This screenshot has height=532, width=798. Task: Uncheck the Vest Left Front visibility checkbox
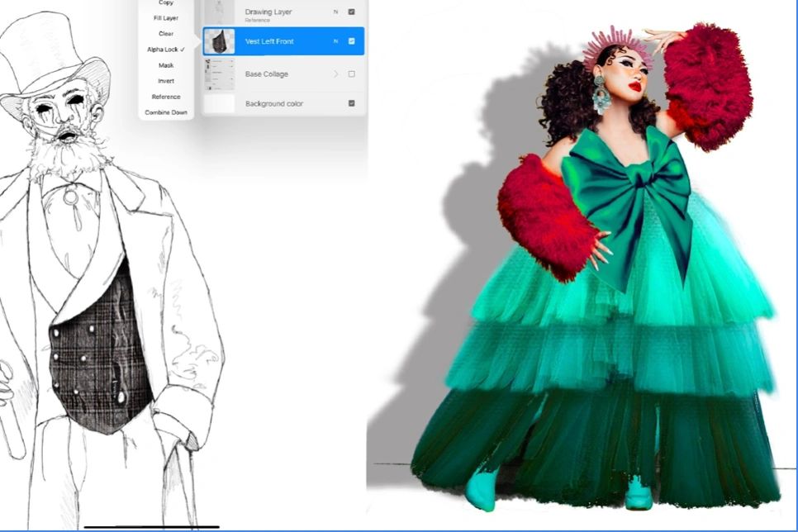tap(350, 40)
